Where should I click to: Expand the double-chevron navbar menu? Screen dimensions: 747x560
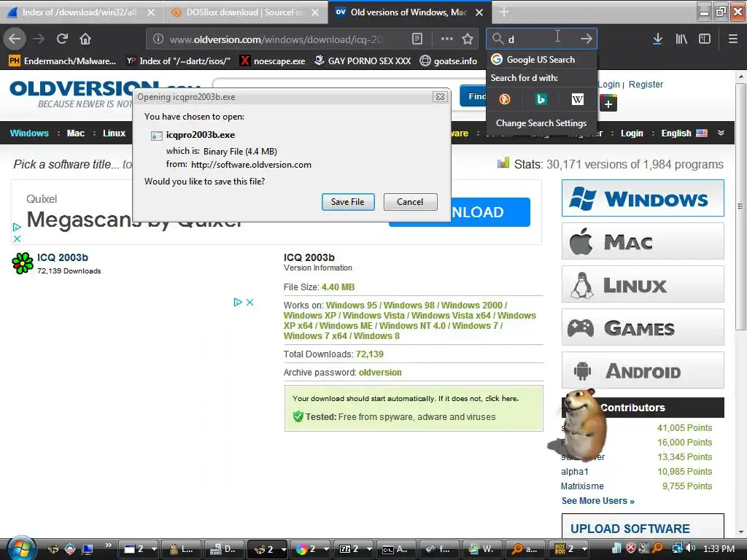(721, 133)
